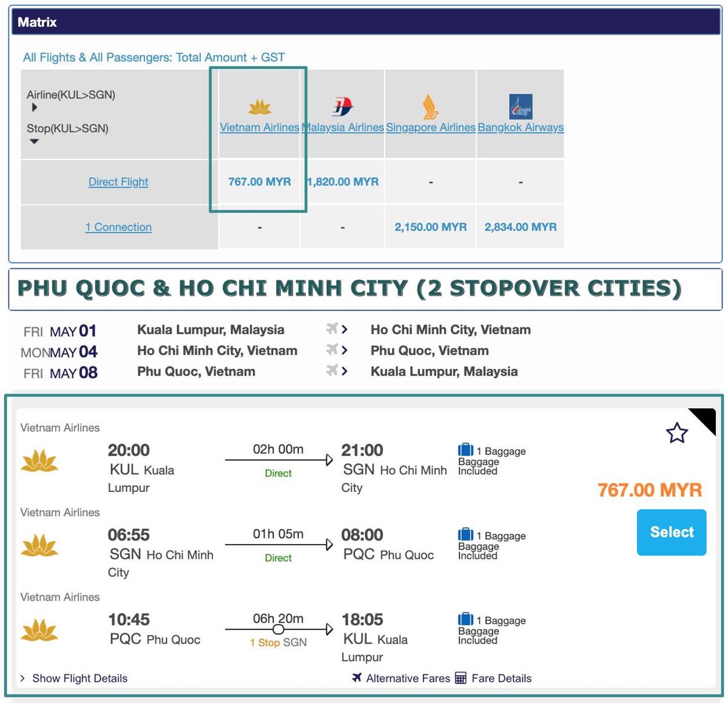
Task: Click the Malaysia Airlines logo in matrix
Action: coord(343,107)
